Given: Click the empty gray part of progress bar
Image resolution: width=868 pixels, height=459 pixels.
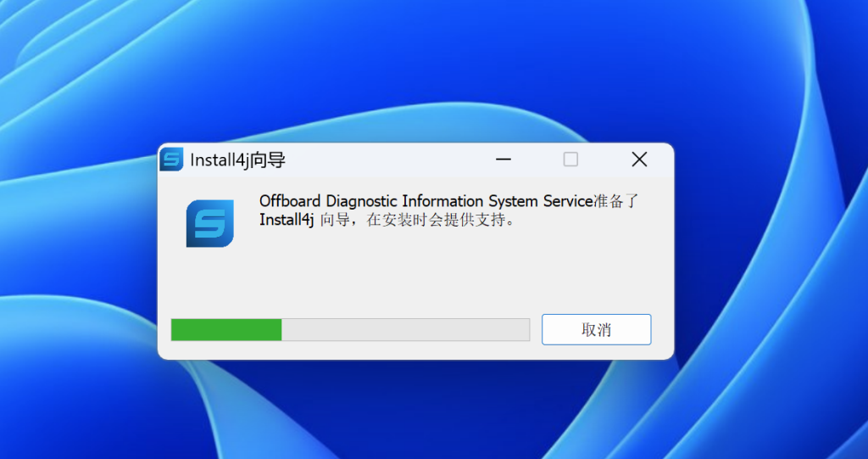Looking at the screenshot, I should coord(405,330).
